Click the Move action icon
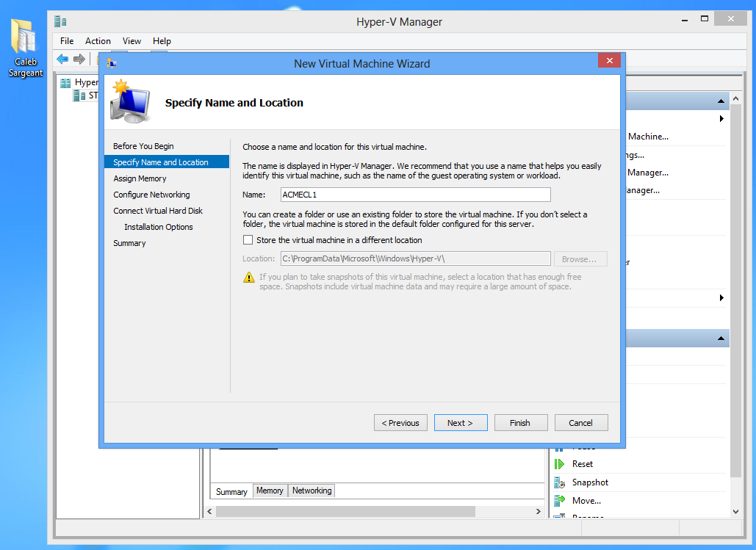This screenshot has height=550, width=756. tap(559, 501)
